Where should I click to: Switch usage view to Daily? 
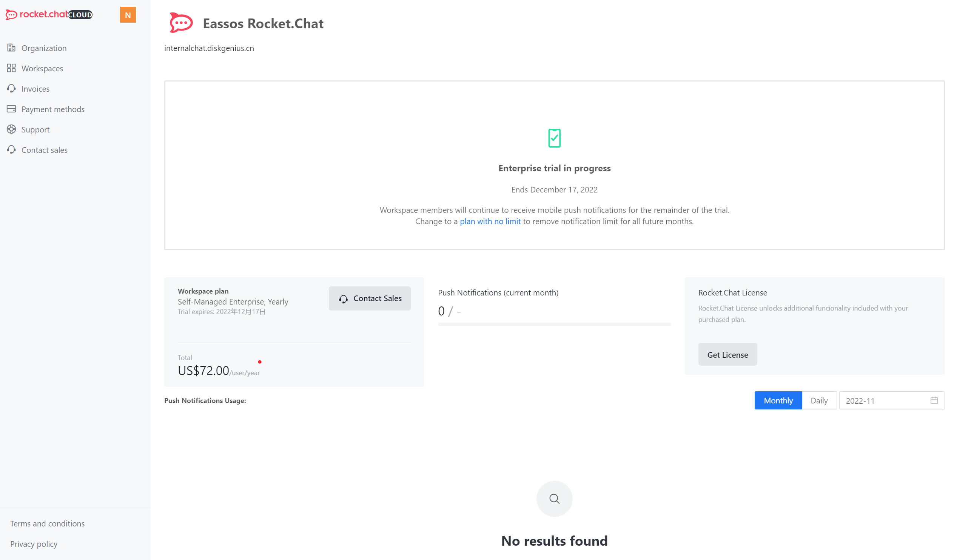tap(819, 400)
